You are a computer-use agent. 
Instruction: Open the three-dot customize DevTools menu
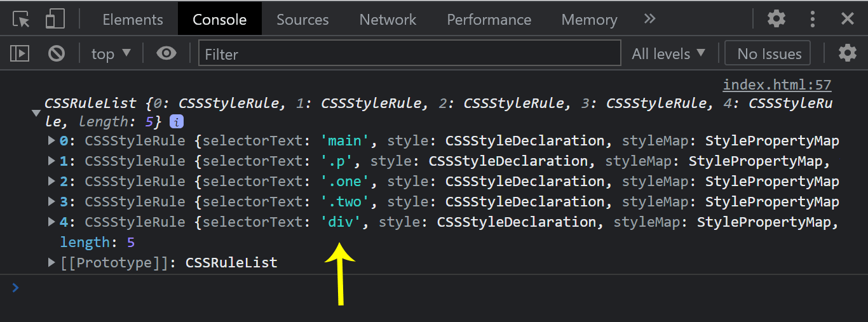(x=812, y=19)
